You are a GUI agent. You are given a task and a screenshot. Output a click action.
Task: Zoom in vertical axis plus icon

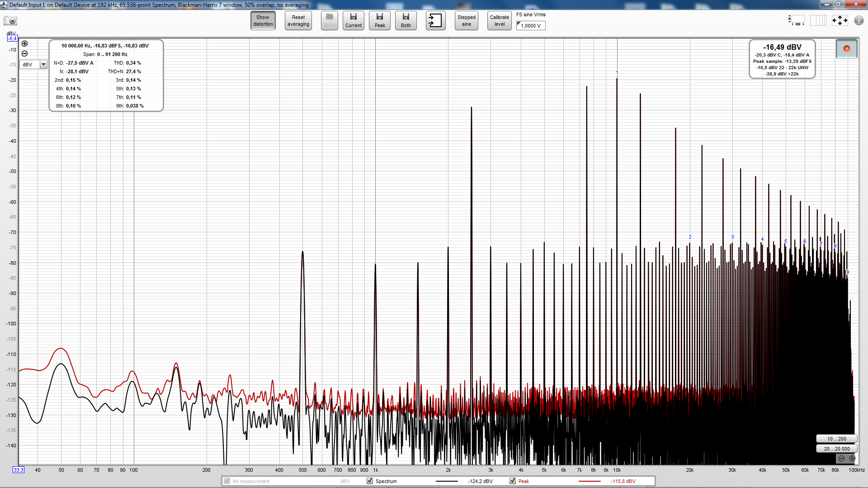tap(25, 44)
